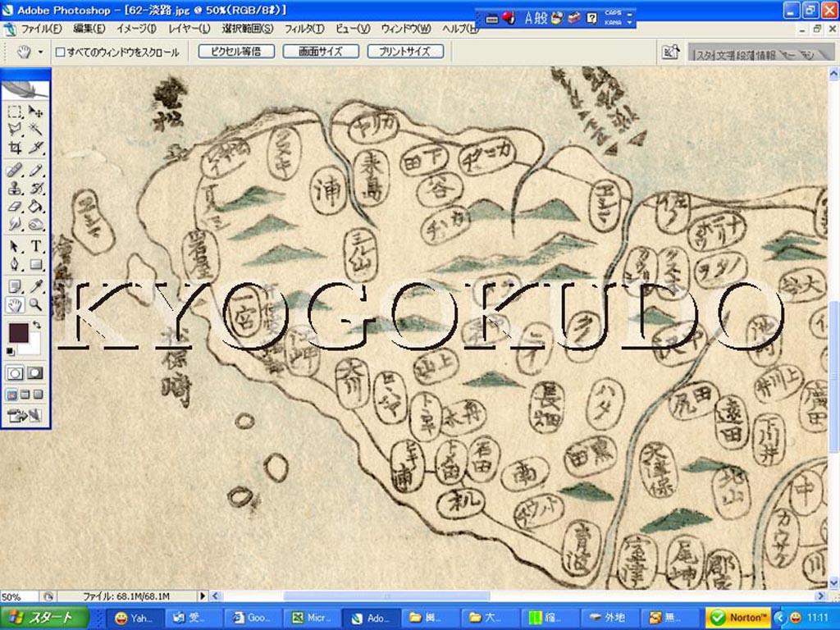Select the Crop tool
This screenshot has height=630, width=840.
pyautogui.click(x=15, y=148)
